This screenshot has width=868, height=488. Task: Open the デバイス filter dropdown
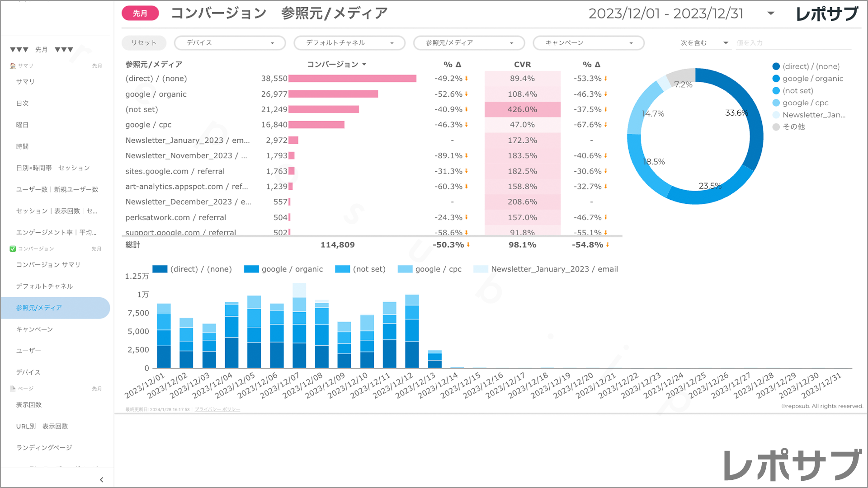click(230, 43)
